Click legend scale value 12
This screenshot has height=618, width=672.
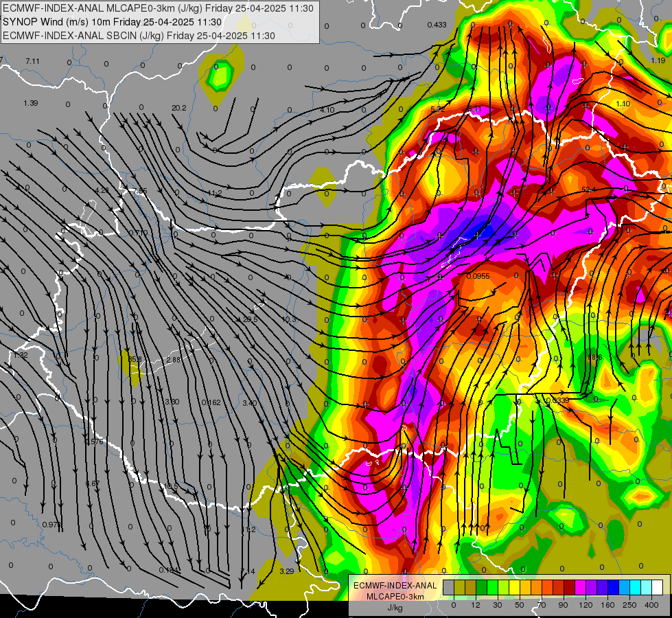pos(476,605)
